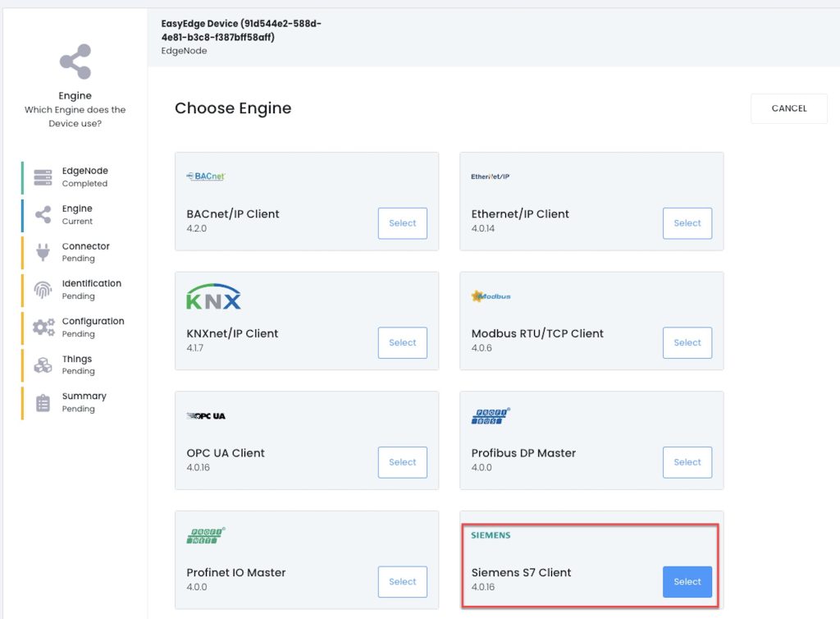Click the Identification fingerprint icon

(43, 290)
